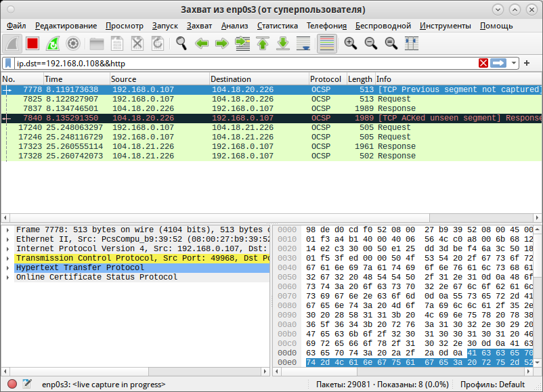Go to specified packet icon
The width and height of the screenshot is (543, 392).
pos(242,43)
